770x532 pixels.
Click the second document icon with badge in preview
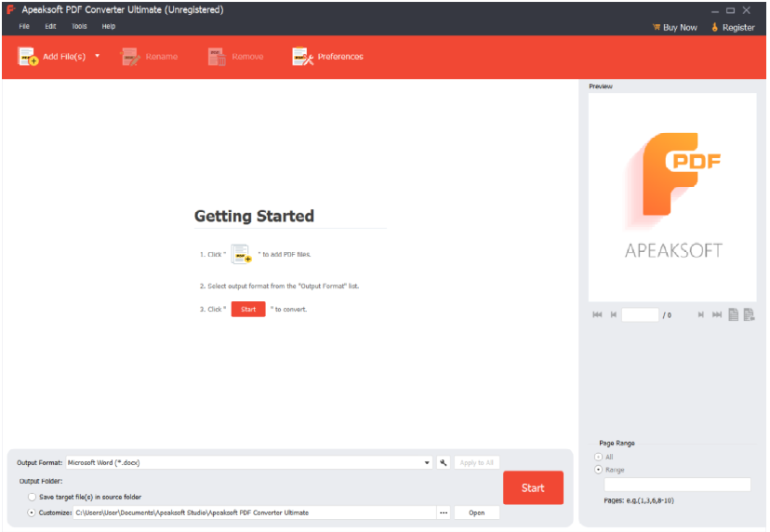[749, 314]
